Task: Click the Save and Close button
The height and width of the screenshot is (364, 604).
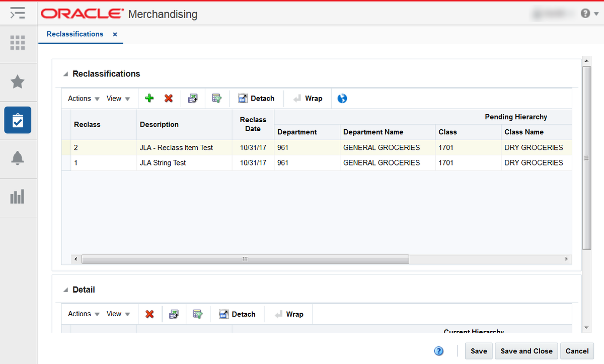Action: pos(526,351)
